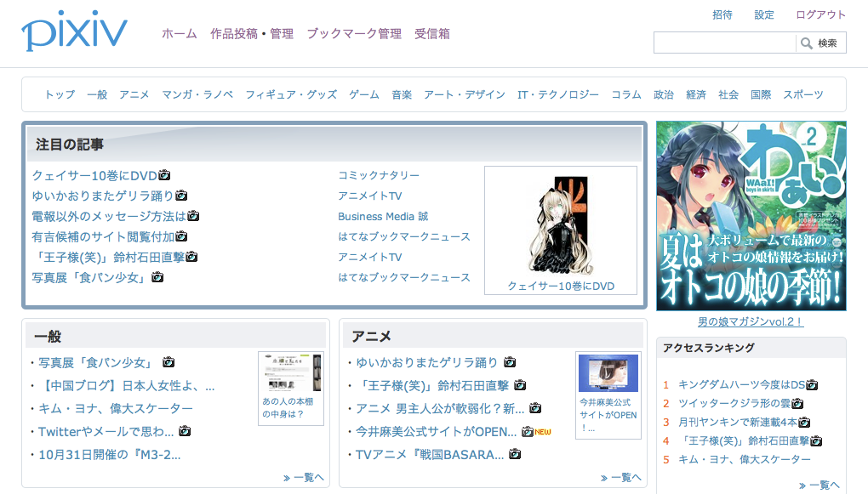The image size is (868, 494).
Task: Click the 招待 link
Action: 722,15
